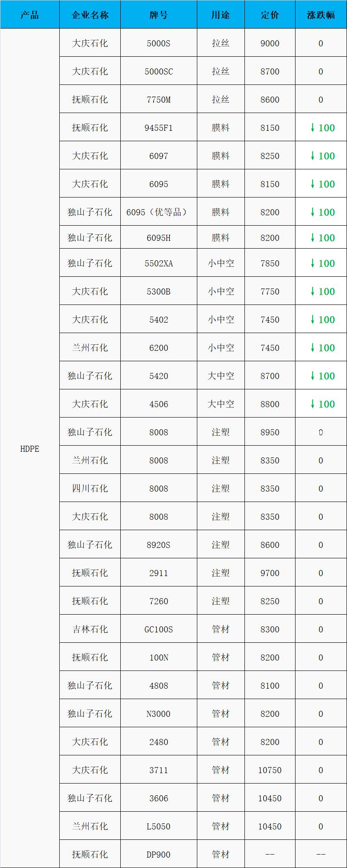Click the 牌号 header cell
This screenshot has width=347, height=868.
point(158,15)
